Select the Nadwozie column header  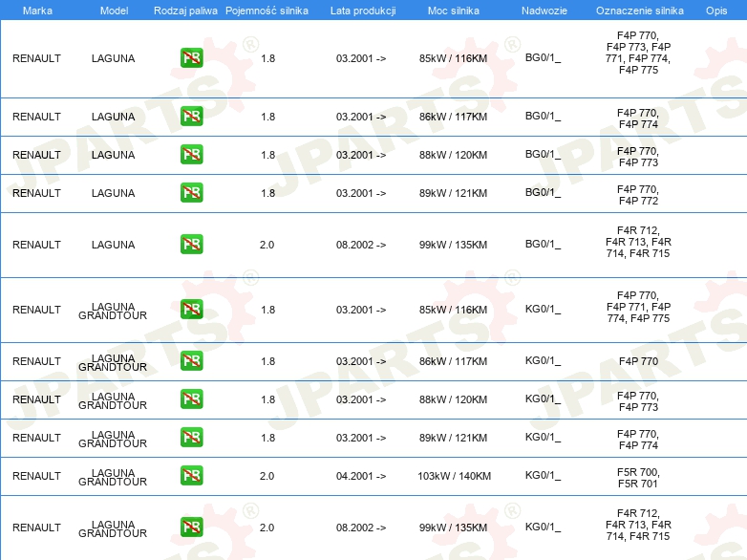point(544,11)
